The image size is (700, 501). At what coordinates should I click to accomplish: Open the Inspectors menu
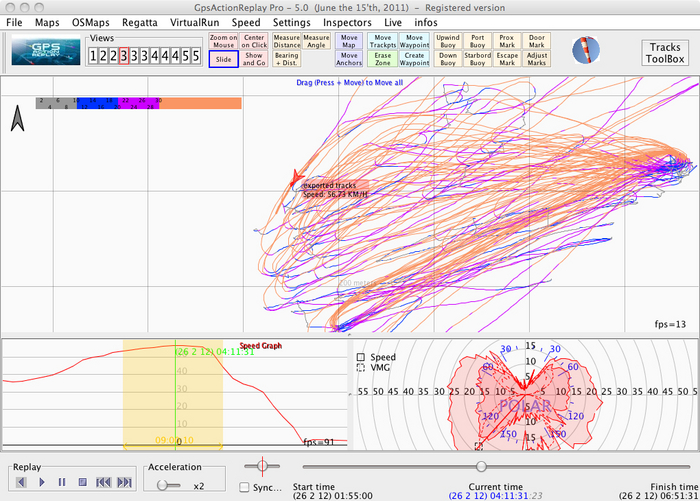(x=347, y=22)
